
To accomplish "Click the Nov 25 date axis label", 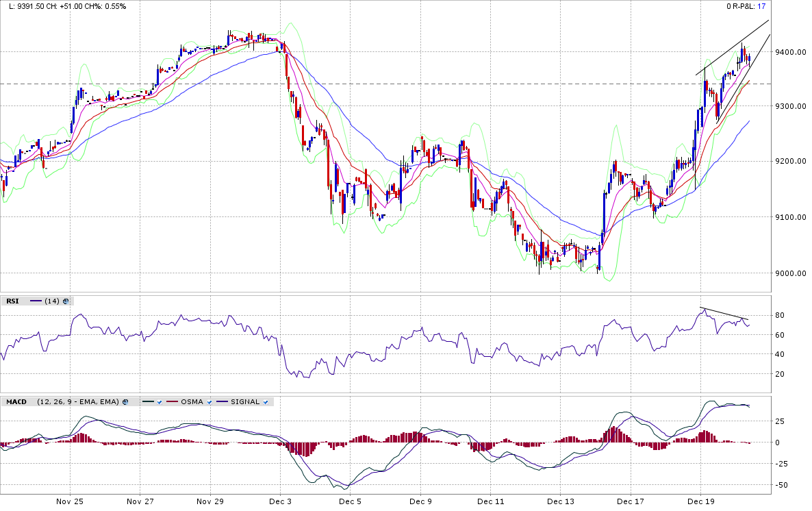I will tap(70, 501).
